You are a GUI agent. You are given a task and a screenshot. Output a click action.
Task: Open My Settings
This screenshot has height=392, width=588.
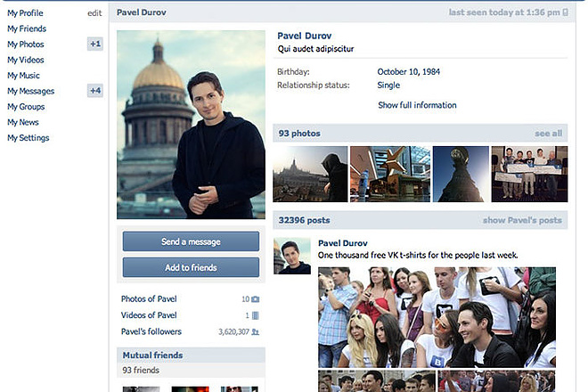click(29, 138)
